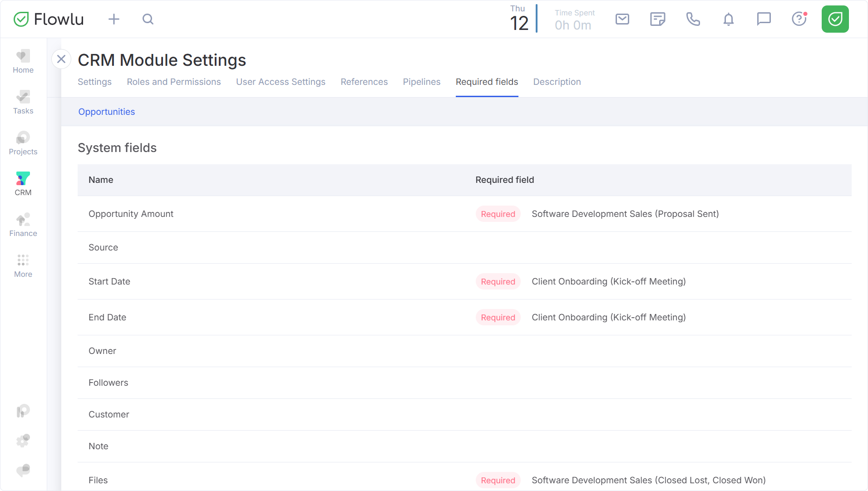Open the search magnifier icon
Screen dimensions: 868x491
(x=148, y=19)
